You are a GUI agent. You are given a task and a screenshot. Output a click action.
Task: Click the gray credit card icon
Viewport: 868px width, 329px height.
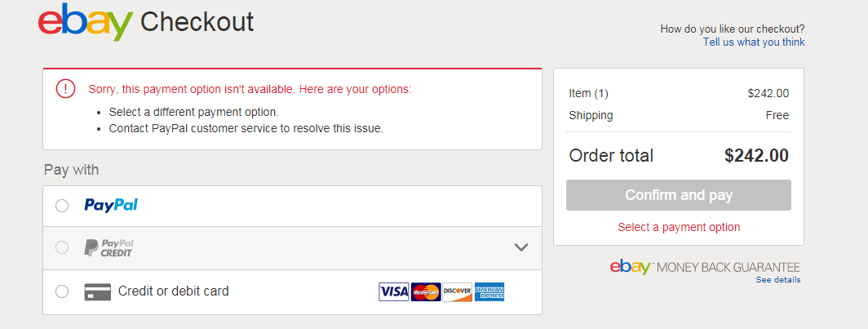click(x=98, y=291)
